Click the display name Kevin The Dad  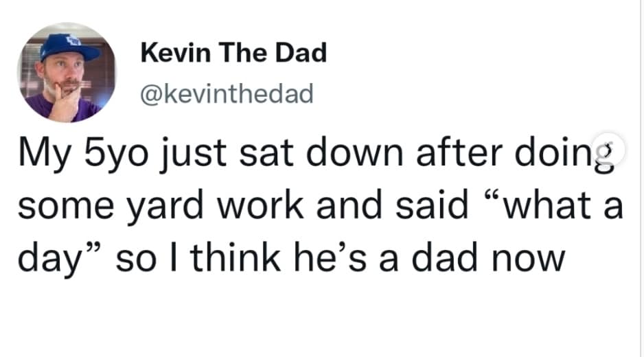[x=233, y=53]
